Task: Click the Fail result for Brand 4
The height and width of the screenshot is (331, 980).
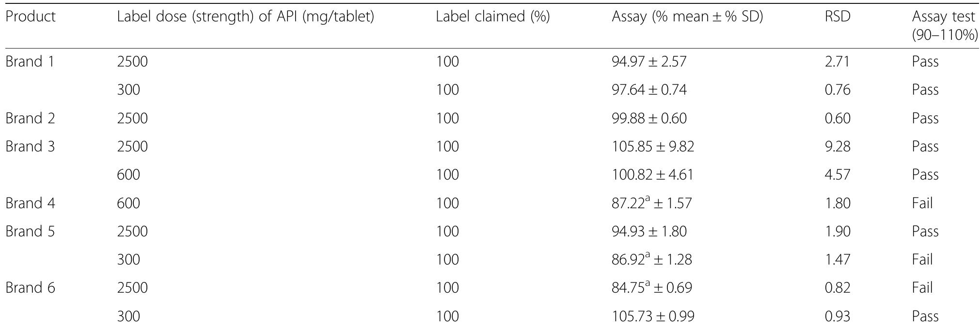Action: (x=922, y=203)
